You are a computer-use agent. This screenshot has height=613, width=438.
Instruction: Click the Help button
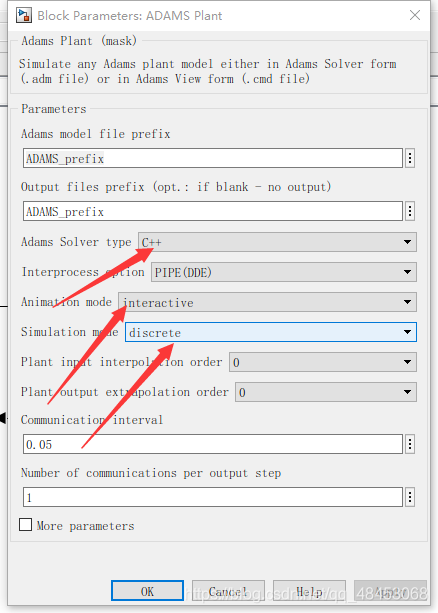click(309, 591)
